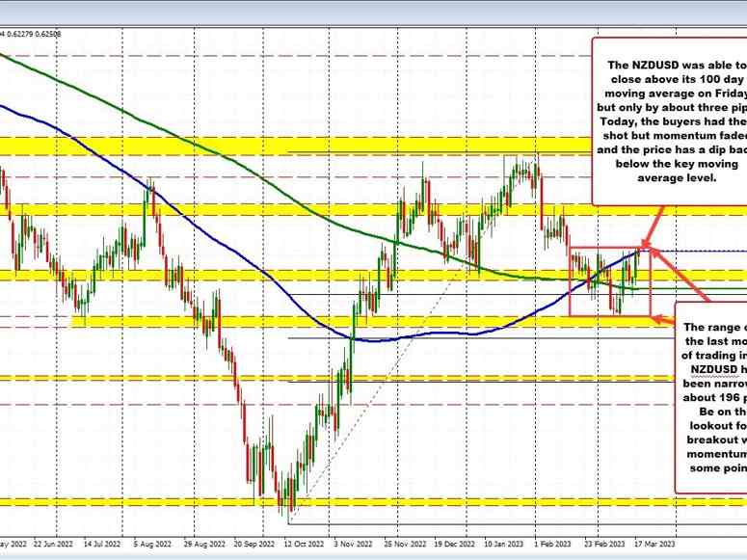Select the 3 Nov 2022 axis label
This screenshot has height=560, width=747.
click(x=353, y=544)
